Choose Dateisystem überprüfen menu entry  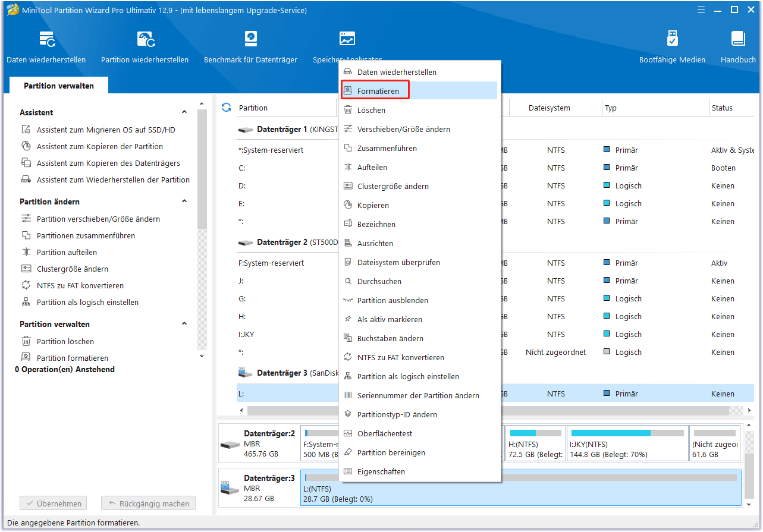pyautogui.click(x=419, y=262)
